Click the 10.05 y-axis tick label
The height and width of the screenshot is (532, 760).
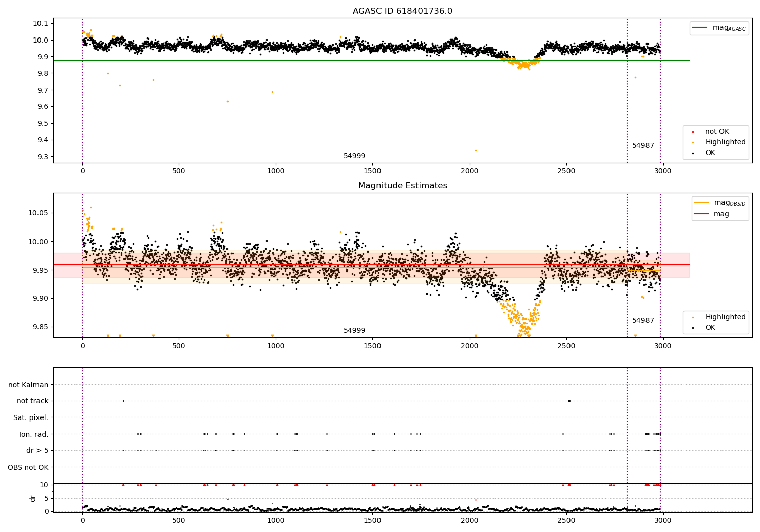point(38,213)
